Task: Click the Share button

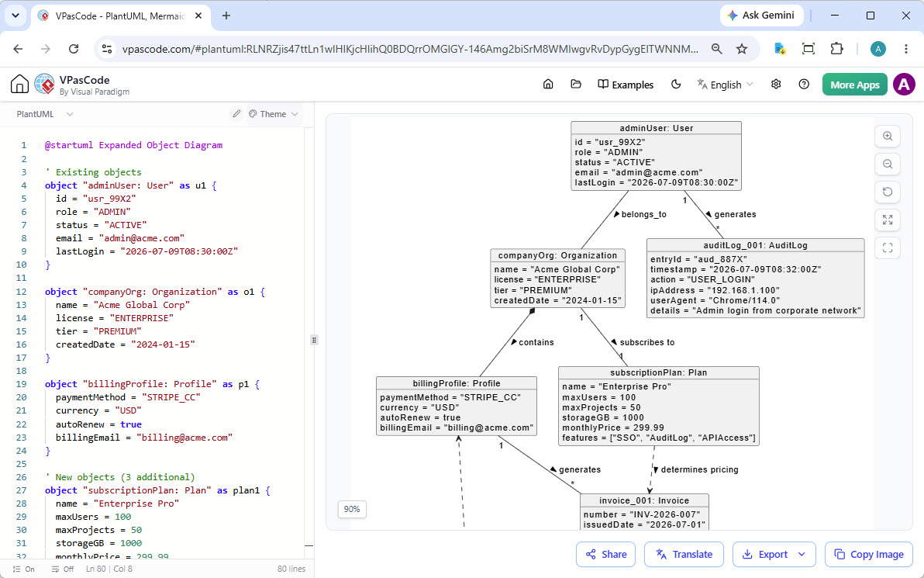Action: [605, 555]
